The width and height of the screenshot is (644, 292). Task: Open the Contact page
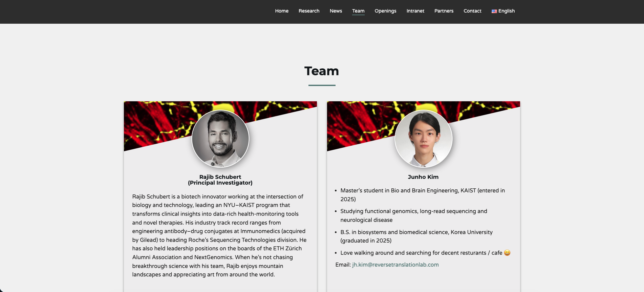pyautogui.click(x=472, y=11)
